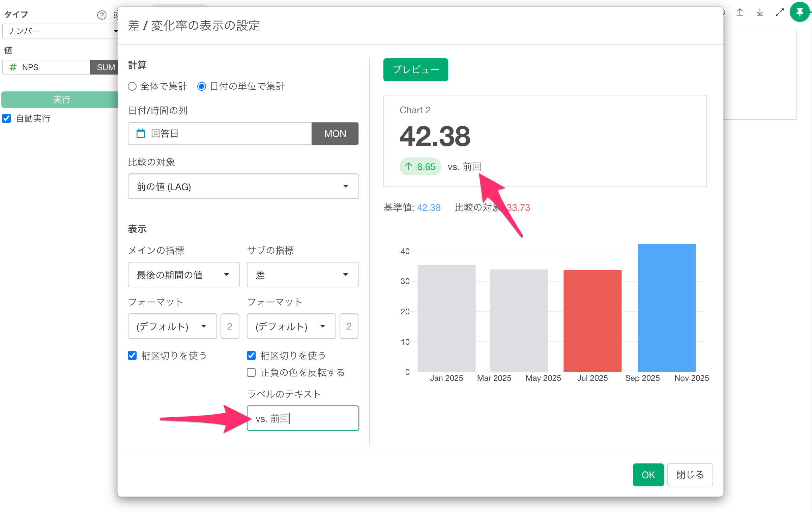Click the calendar icon beside 回答日
The width and height of the screenshot is (812, 512).
141,134
